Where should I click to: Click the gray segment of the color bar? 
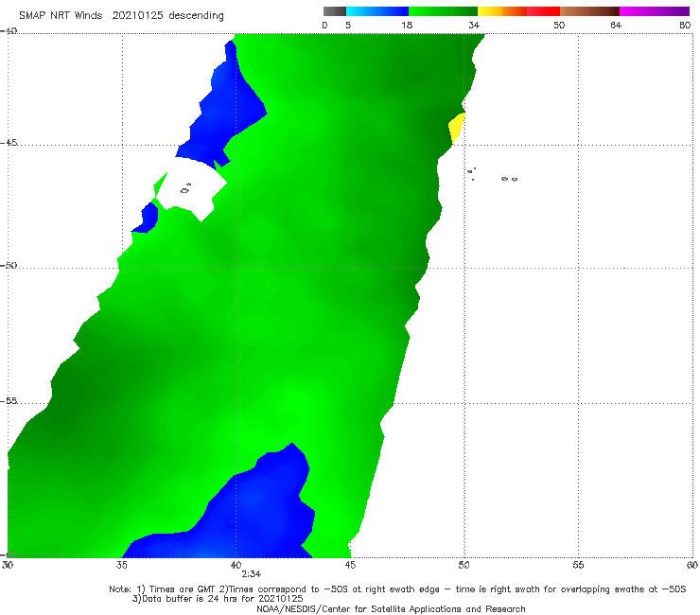335,11
